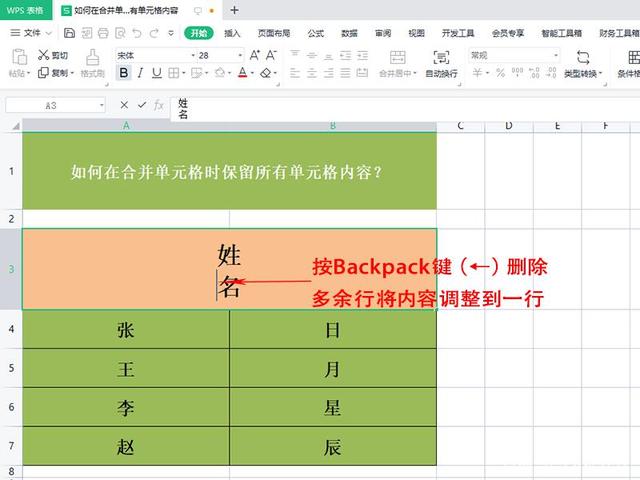Select the format painter brush
640x480 pixels.
(93, 58)
